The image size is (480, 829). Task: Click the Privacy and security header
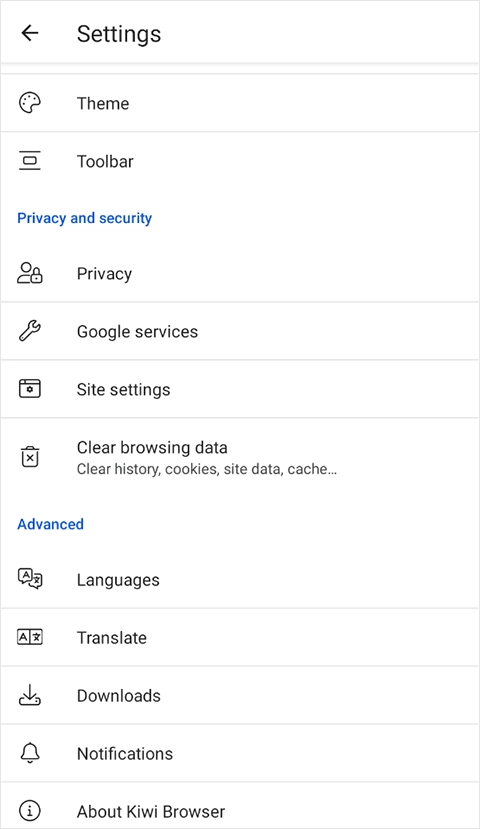(85, 218)
